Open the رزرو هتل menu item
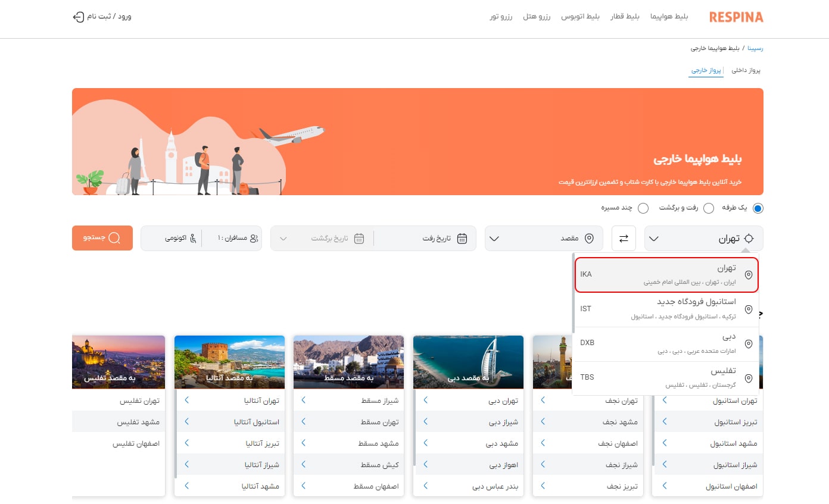The height and width of the screenshot is (504, 829). 537,17
